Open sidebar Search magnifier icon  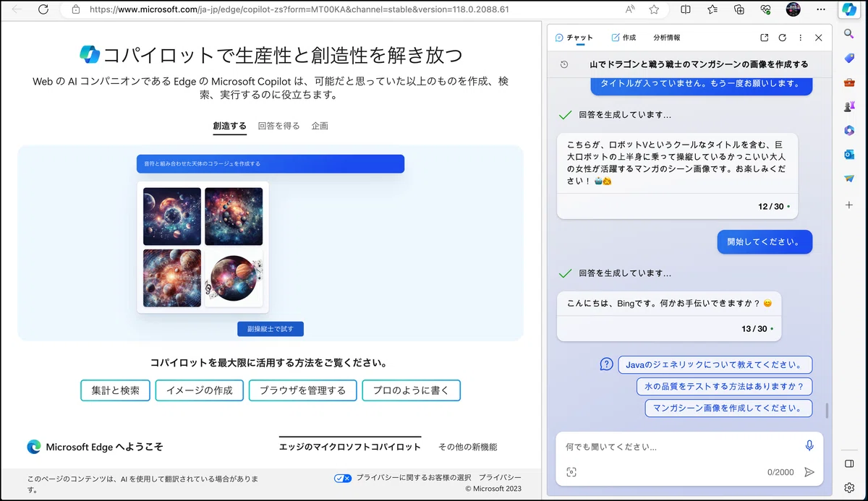point(849,34)
